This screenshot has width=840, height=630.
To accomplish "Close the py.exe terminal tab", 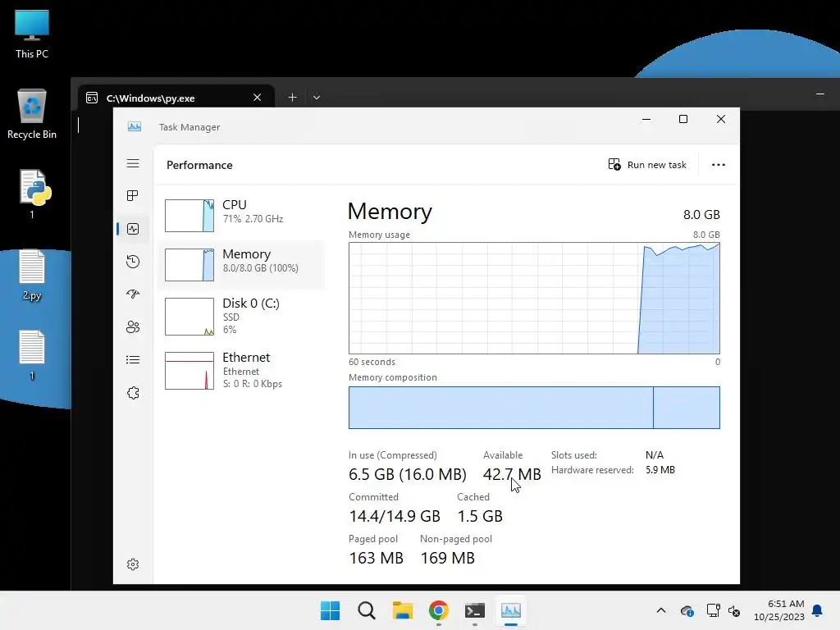I will pos(257,98).
